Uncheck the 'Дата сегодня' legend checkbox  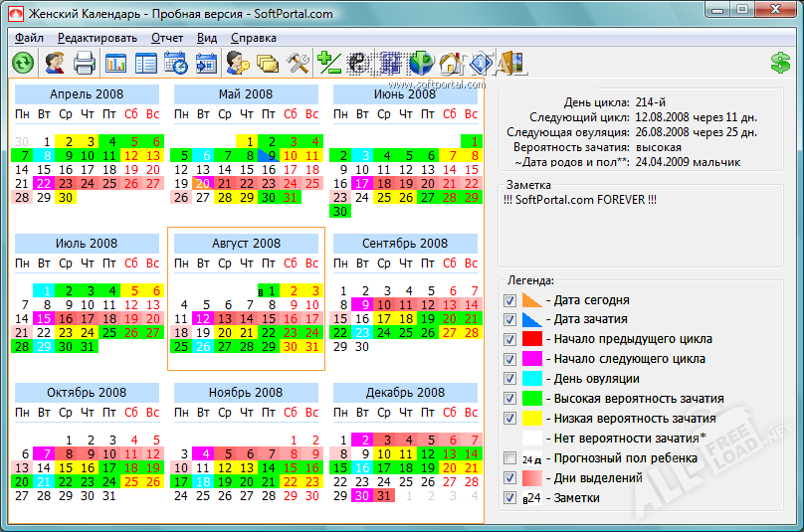click(510, 299)
